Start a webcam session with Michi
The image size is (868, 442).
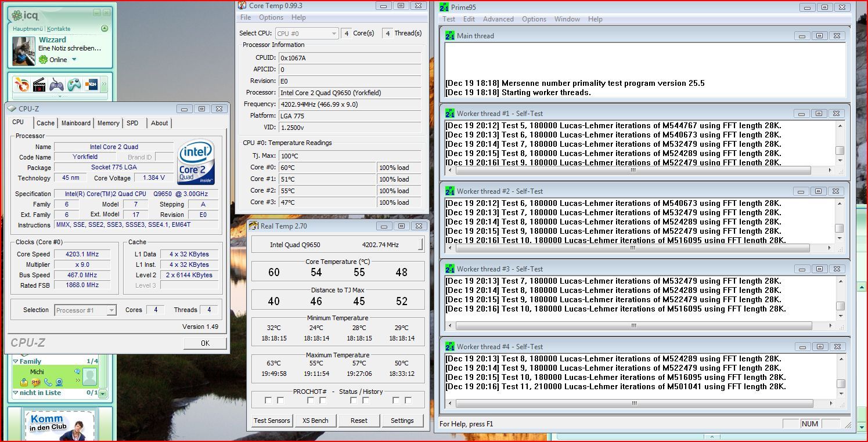point(59,382)
